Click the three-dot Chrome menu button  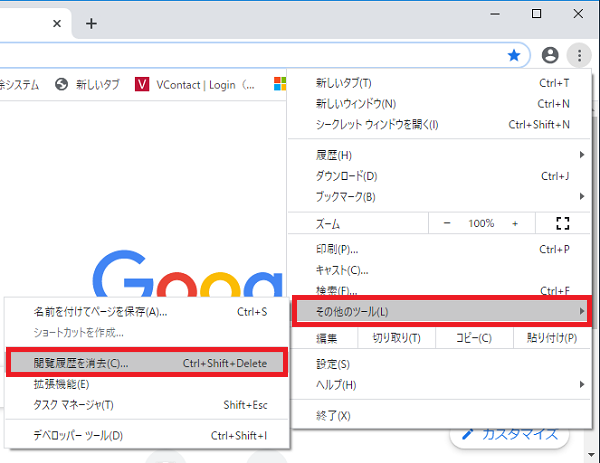tap(579, 55)
